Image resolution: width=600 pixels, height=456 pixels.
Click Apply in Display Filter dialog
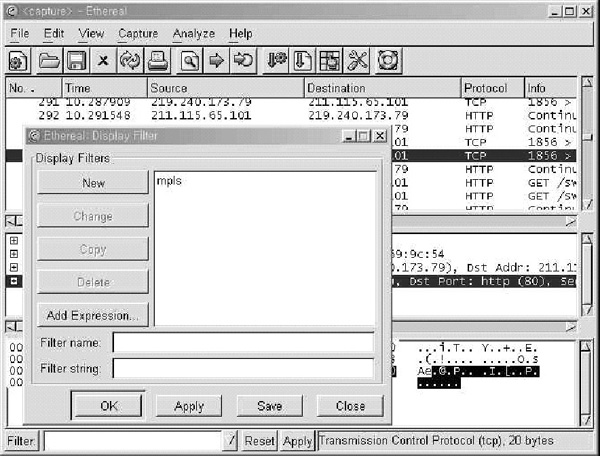click(189, 406)
